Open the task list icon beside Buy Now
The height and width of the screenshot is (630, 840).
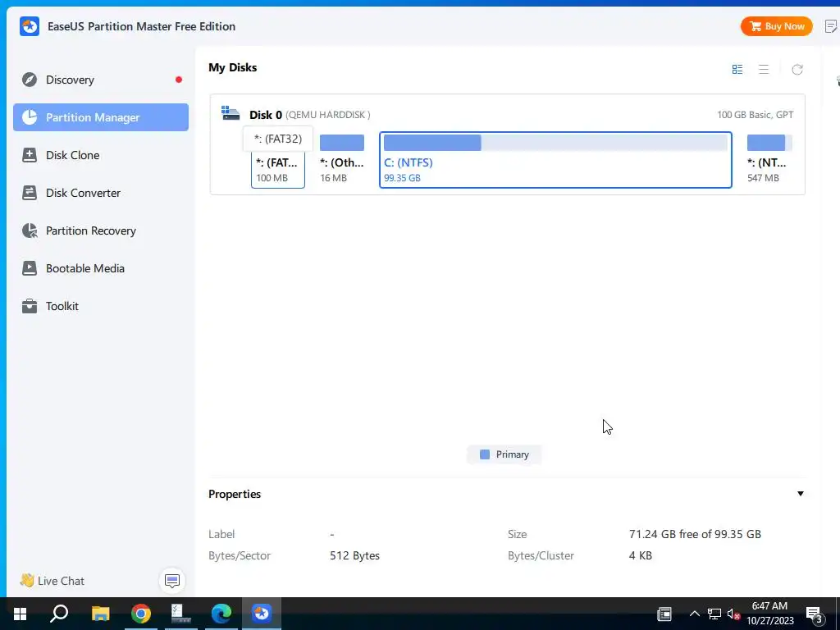830,26
